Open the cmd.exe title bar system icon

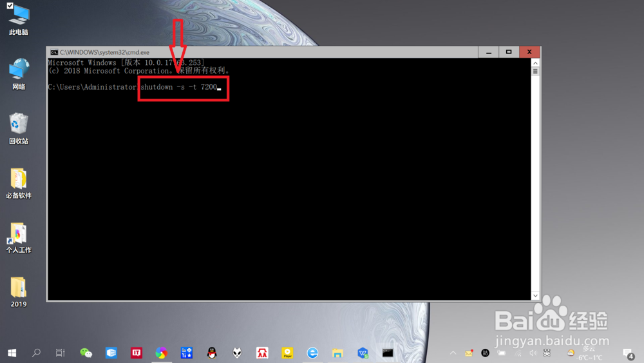point(54,52)
